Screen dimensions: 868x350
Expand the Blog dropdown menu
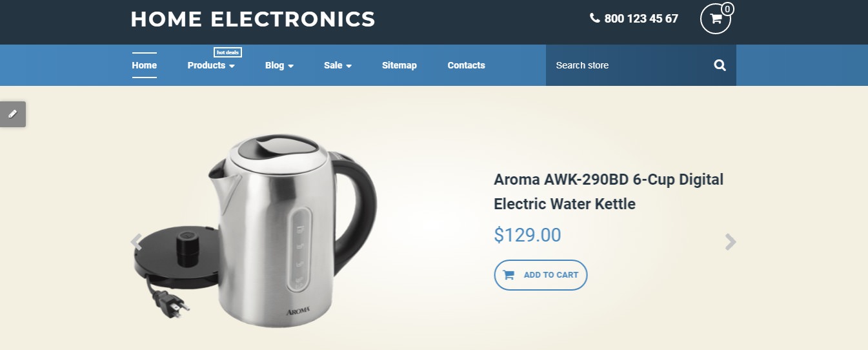[279, 65]
